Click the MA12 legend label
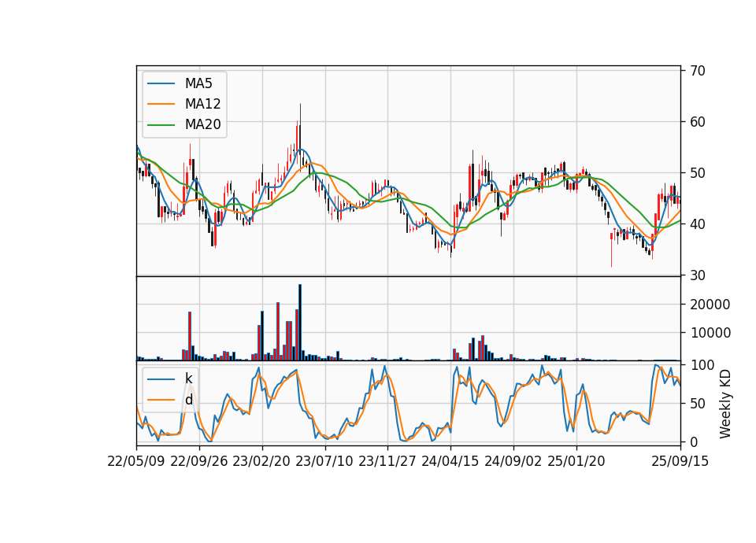This screenshot has width=756, height=543. pyautogui.click(x=202, y=104)
